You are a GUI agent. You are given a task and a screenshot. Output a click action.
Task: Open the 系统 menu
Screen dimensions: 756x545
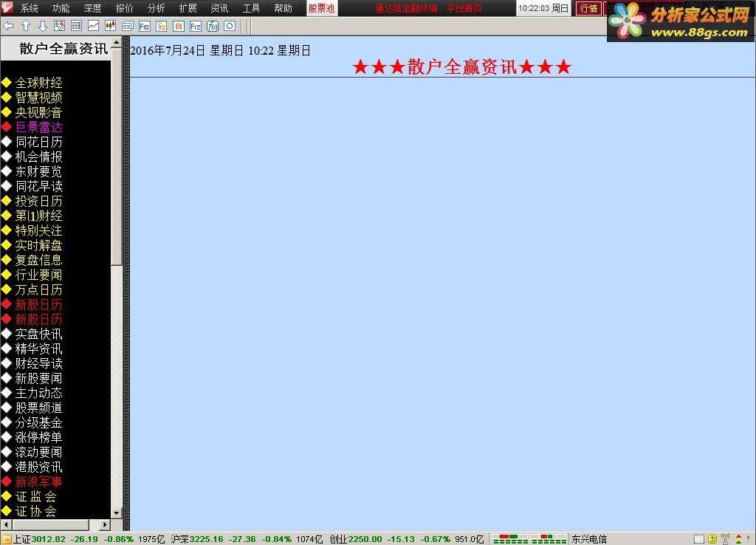30,8
